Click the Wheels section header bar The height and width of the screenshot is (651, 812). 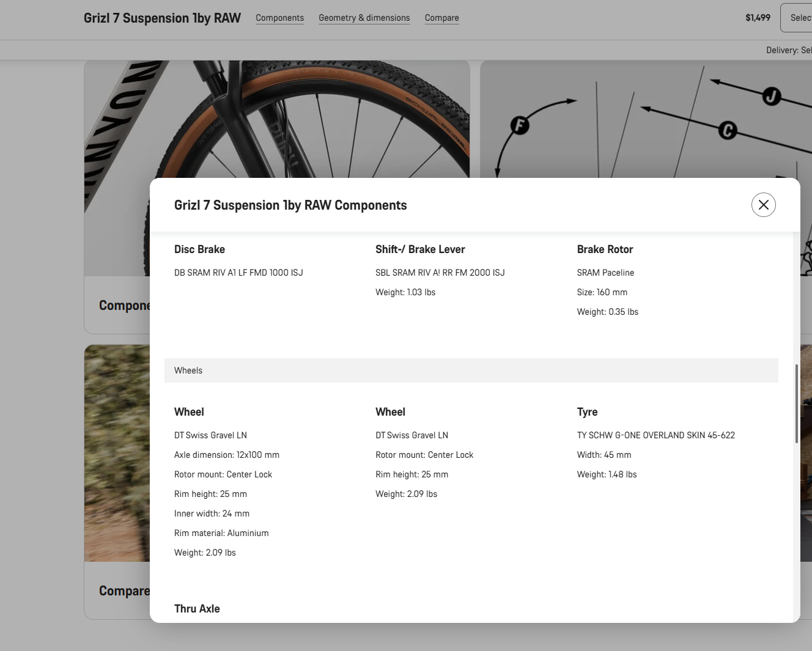pos(471,370)
